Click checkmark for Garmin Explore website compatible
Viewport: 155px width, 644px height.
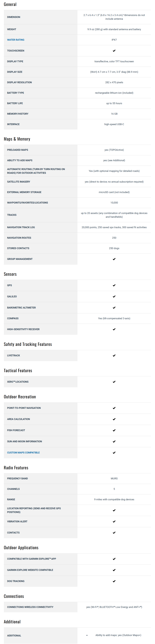click(114, 570)
